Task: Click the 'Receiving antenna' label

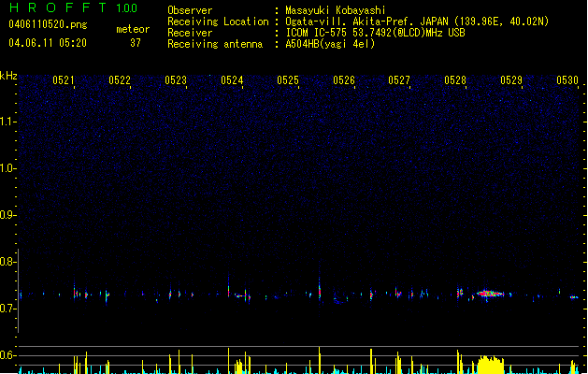Action: click(x=215, y=44)
